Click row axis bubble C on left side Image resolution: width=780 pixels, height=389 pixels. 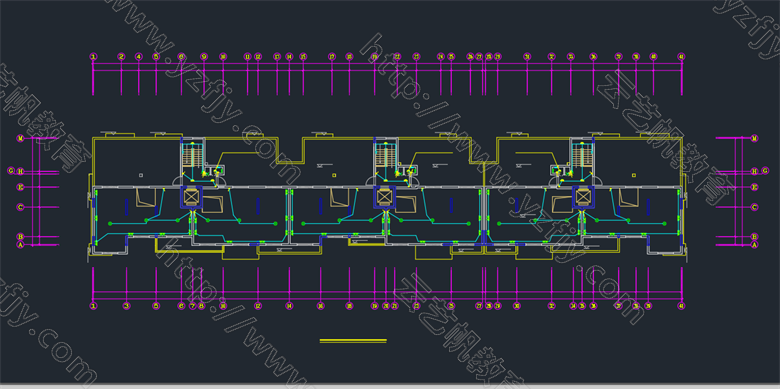click(20, 207)
